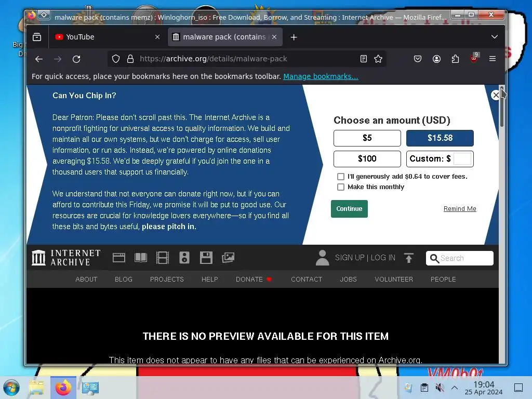Click the LOG IN link
This screenshot has height=399, width=532.
pos(383,258)
